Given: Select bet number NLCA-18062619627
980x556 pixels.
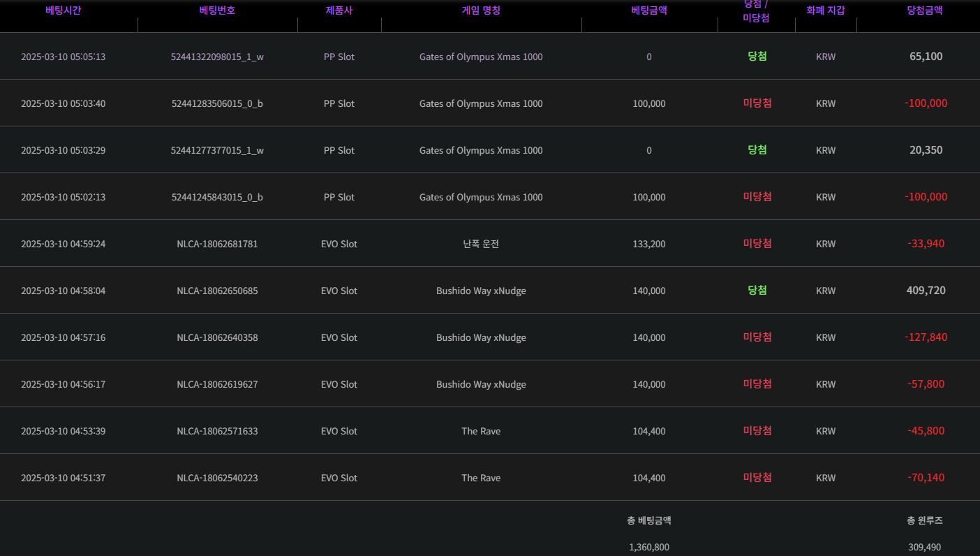Looking at the screenshot, I should point(217,384).
